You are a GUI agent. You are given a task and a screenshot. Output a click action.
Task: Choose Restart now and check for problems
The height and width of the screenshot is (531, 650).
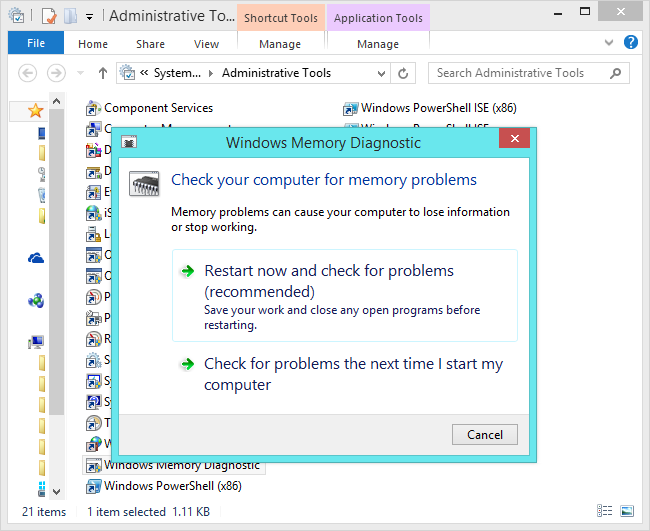(x=329, y=281)
